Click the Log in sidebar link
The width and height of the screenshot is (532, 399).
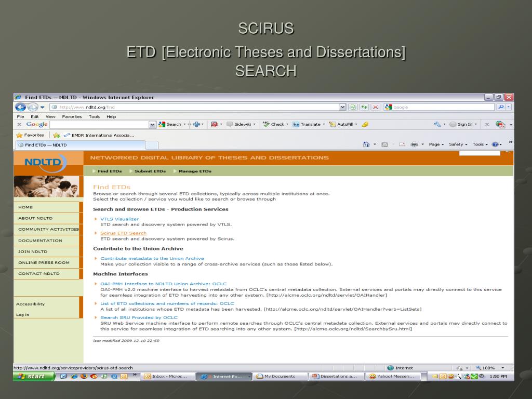tap(22, 315)
